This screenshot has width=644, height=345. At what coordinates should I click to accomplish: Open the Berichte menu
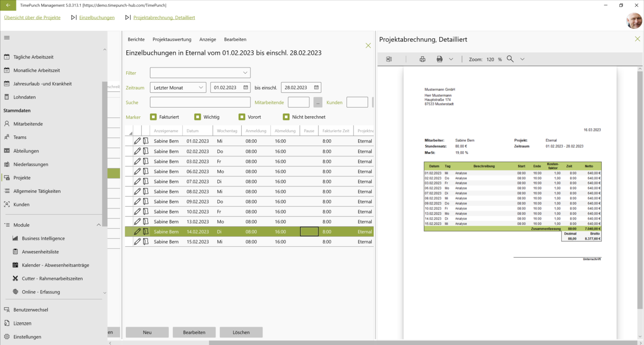[136, 39]
